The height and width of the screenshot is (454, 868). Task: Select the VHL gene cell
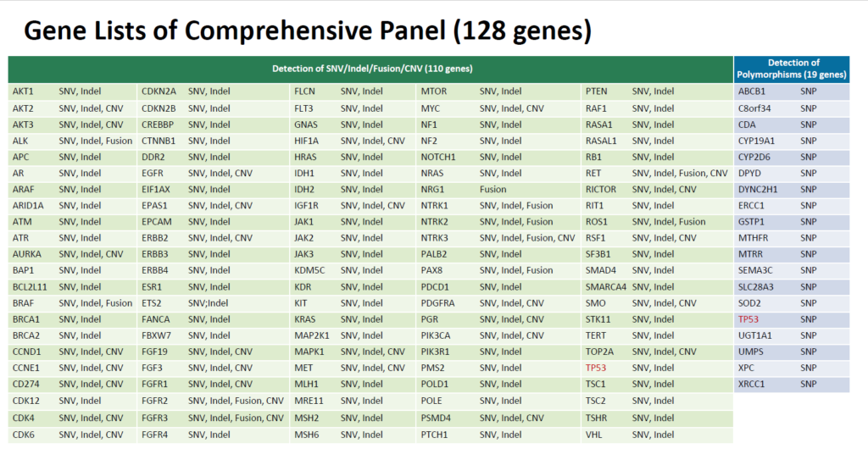point(593,435)
